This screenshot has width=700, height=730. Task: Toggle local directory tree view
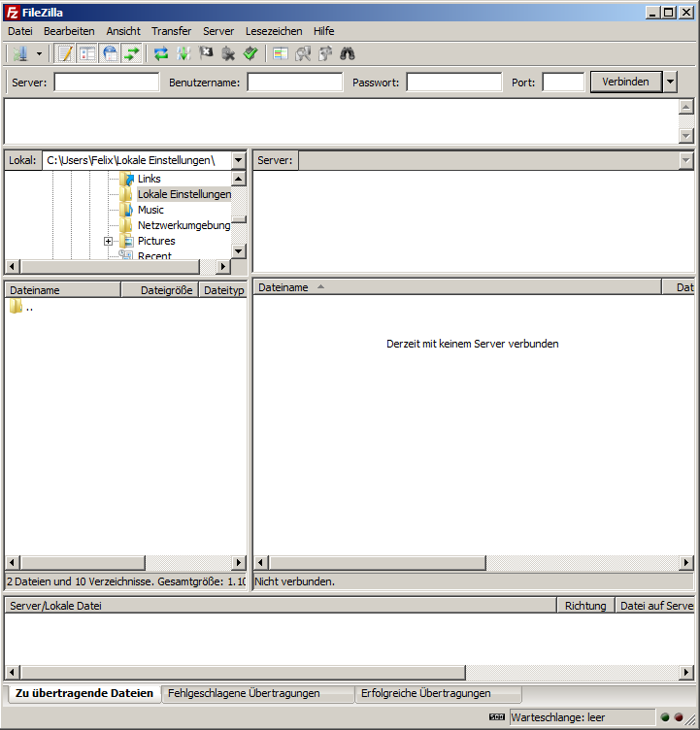click(87, 54)
